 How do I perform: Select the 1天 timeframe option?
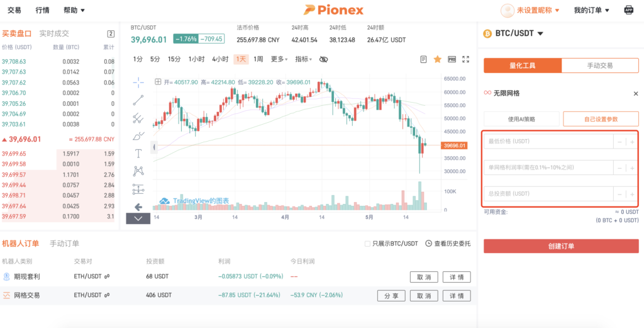(x=240, y=59)
